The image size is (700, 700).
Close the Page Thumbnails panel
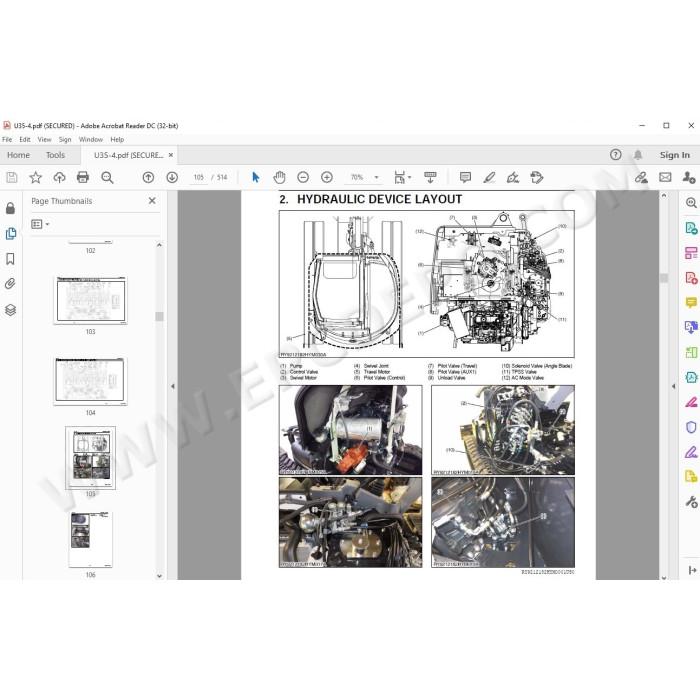pyautogui.click(x=152, y=201)
